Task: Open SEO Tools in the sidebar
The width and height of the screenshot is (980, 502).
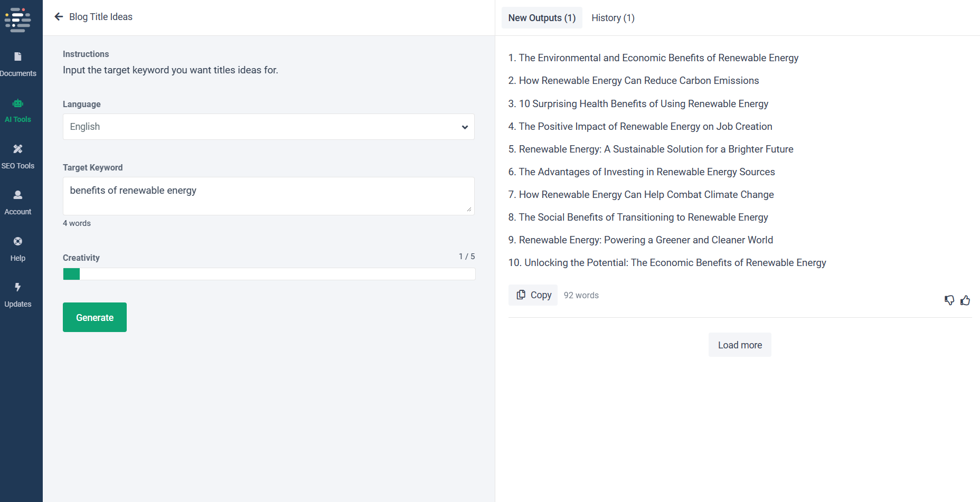Action: pyautogui.click(x=18, y=157)
